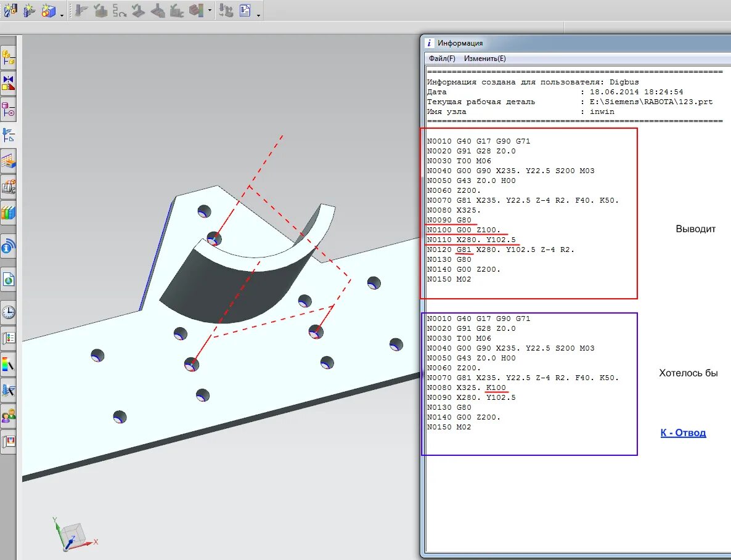Open the Manufacturing Wizards tab
The width and height of the screenshot is (731, 560).
[9, 390]
